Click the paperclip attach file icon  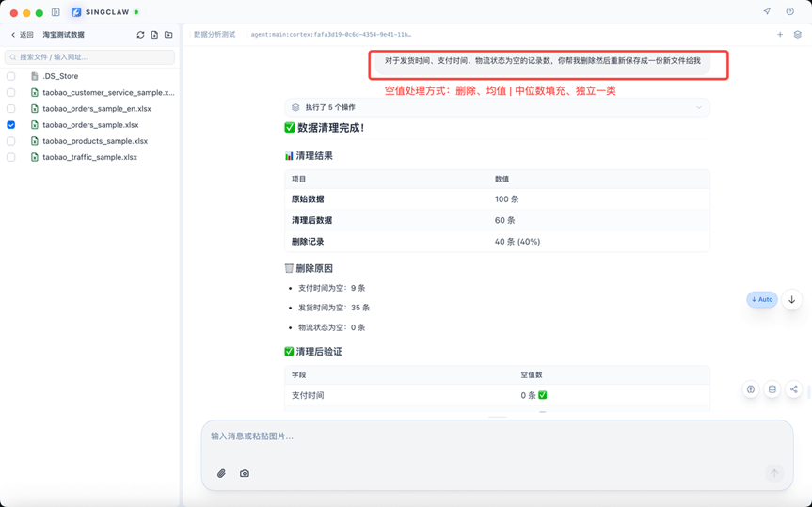pyautogui.click(x=221, y=473)
